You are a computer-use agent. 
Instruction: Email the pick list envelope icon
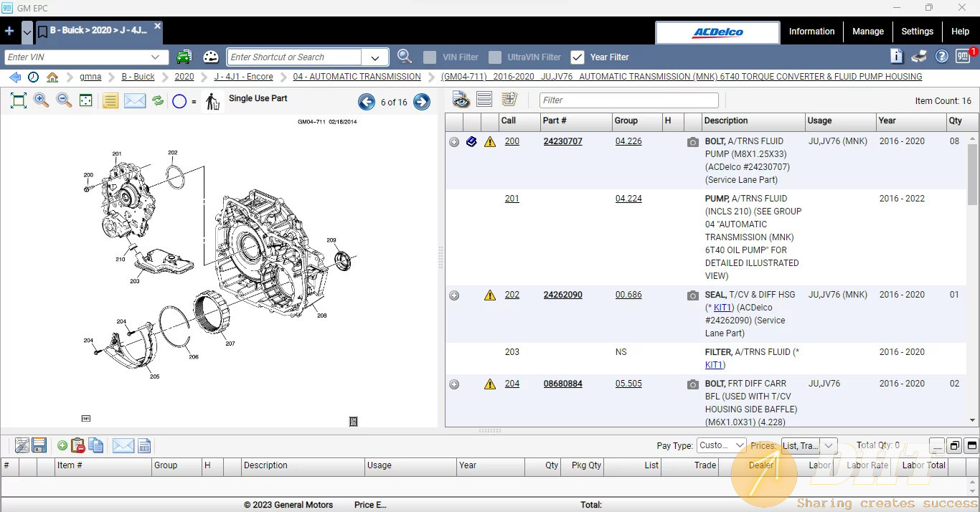[x=123, y=445]
